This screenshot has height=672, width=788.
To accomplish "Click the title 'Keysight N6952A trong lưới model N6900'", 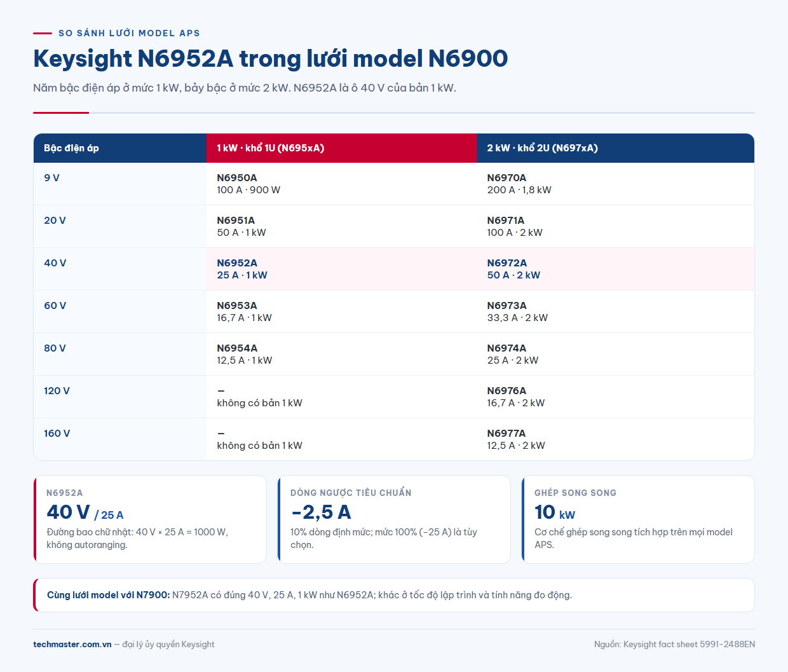I will 270,58.
